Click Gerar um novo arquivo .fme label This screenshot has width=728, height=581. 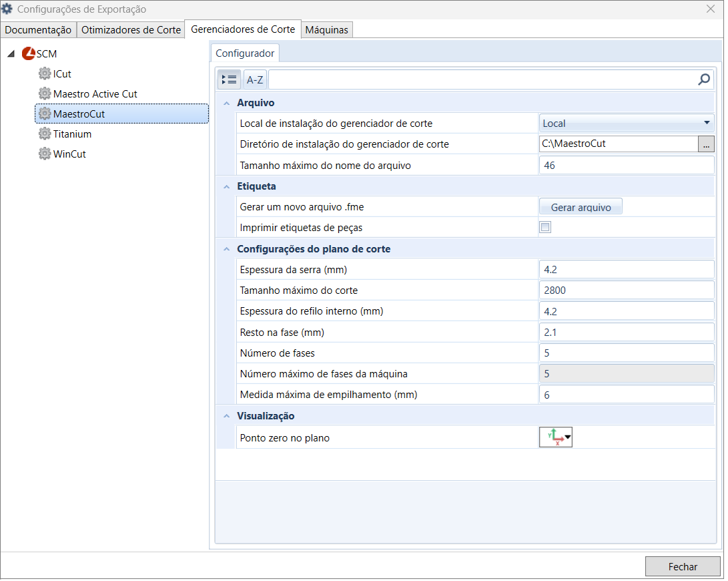click(302, 207)
